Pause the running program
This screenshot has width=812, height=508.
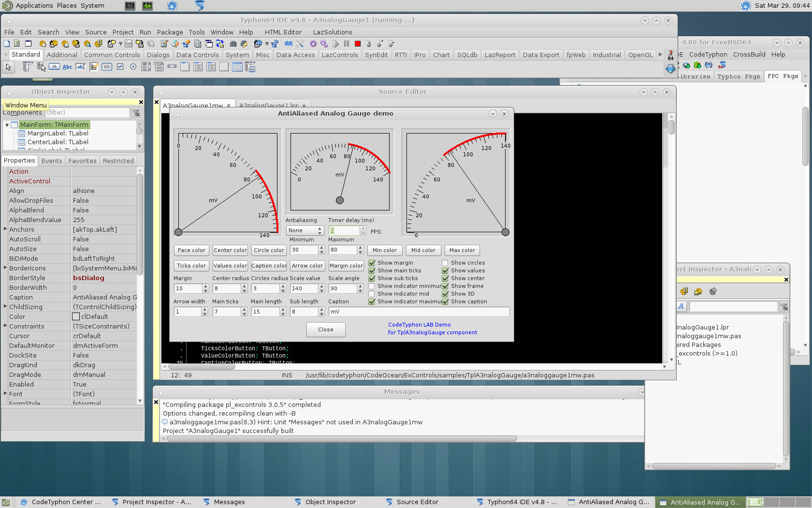pyautogui.click(x=347, y=44)
